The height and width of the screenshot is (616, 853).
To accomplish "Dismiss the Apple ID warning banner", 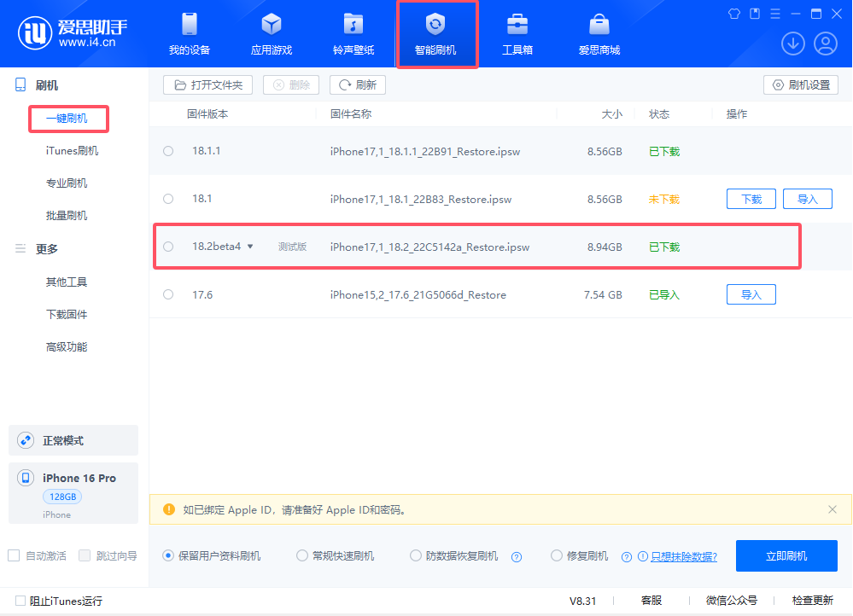I will tap(833, 509).
